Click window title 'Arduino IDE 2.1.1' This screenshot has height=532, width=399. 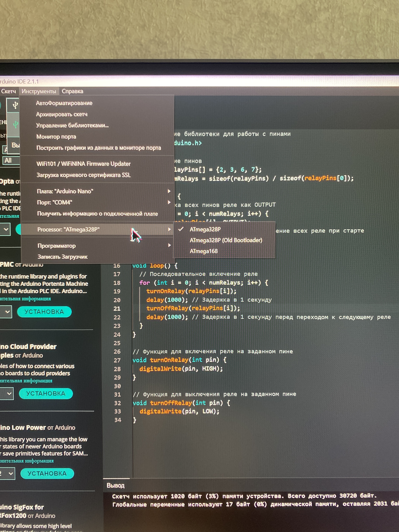19,82
